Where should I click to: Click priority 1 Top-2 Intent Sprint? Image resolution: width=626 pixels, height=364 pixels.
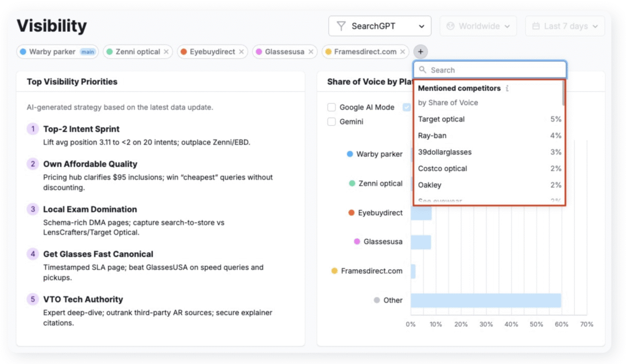[x=81, y=129]
